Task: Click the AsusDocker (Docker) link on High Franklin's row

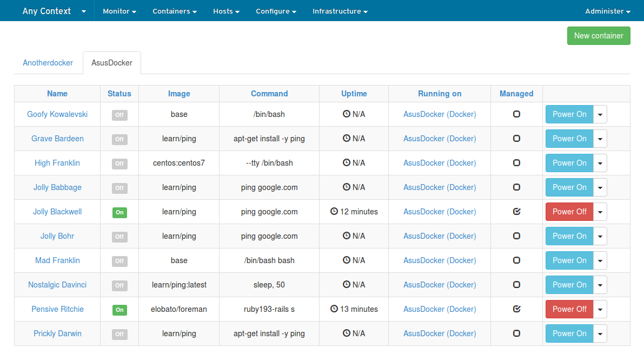Action: point(439,163)
